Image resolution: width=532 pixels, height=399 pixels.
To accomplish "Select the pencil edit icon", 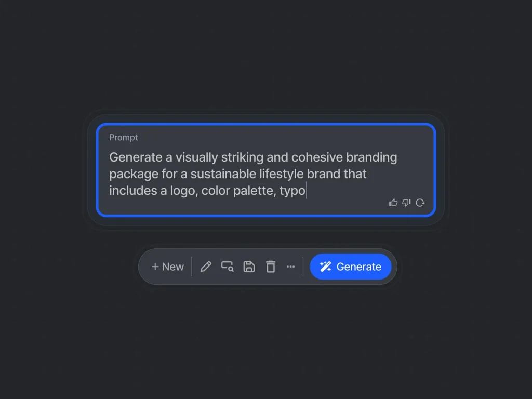I will tap(206, 267).
